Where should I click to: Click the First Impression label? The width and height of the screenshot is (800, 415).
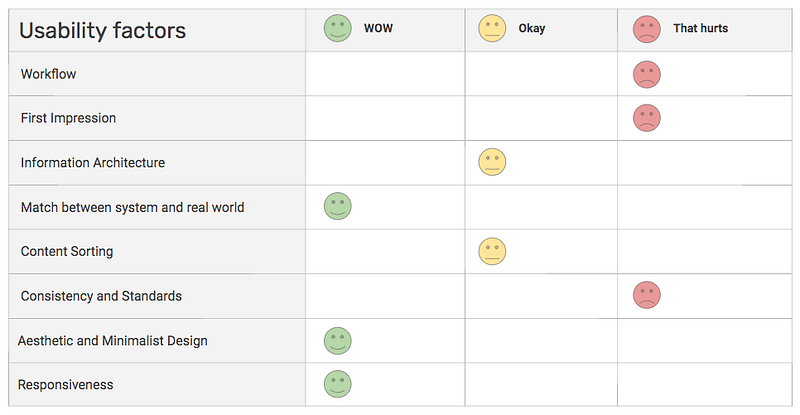pos(68,118)
